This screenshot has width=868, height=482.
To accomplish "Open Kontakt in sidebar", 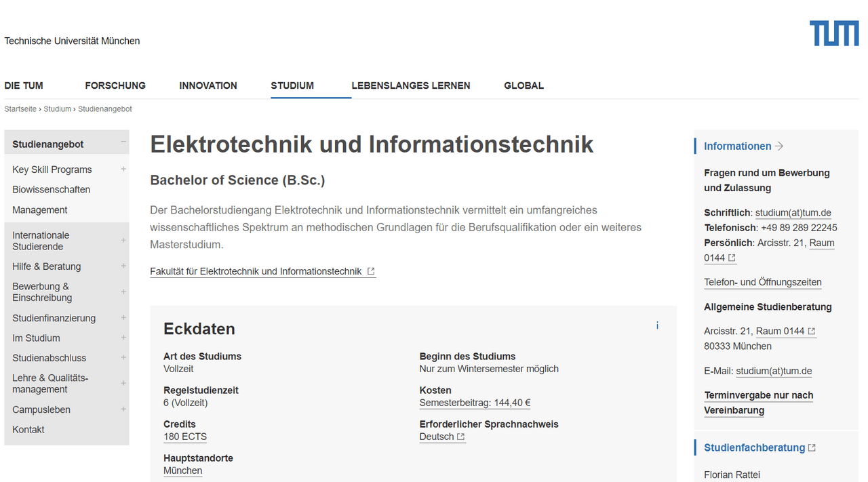I will [x=28, y=429].
